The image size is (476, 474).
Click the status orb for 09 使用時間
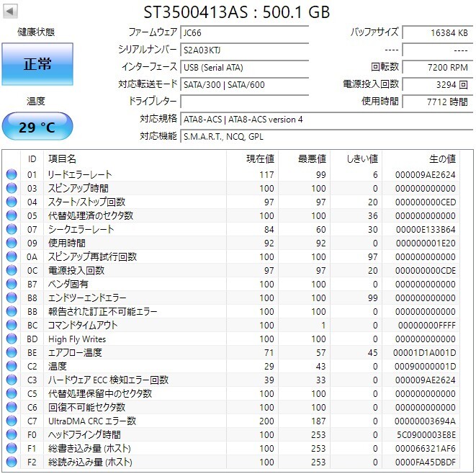pos(12,243)
